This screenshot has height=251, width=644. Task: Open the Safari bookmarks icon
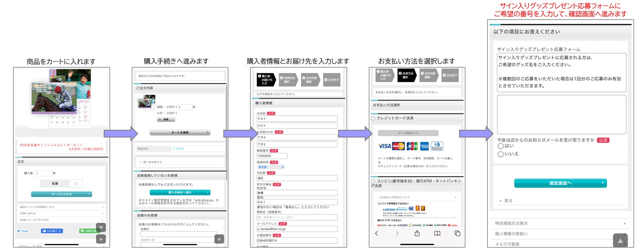(437, 233)
